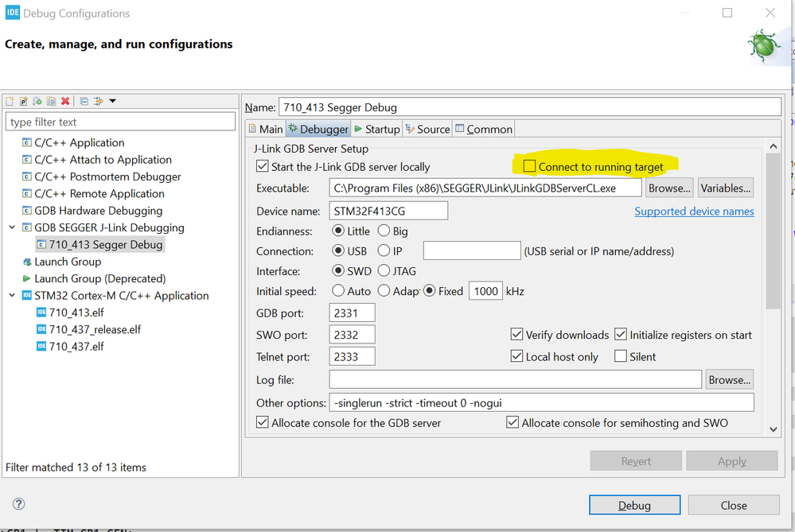Click the green Launch Group (Deprecated) icon
Screen dimensions: 795x532
(x=27, y=278)
